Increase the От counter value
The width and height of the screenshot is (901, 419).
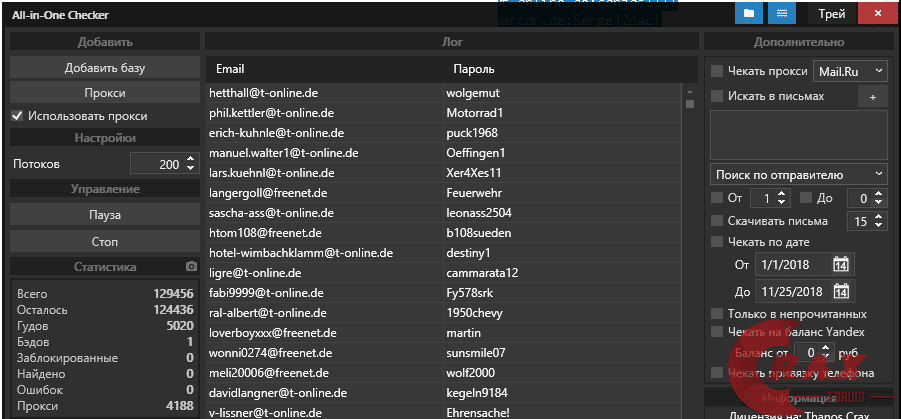(780, 194)
